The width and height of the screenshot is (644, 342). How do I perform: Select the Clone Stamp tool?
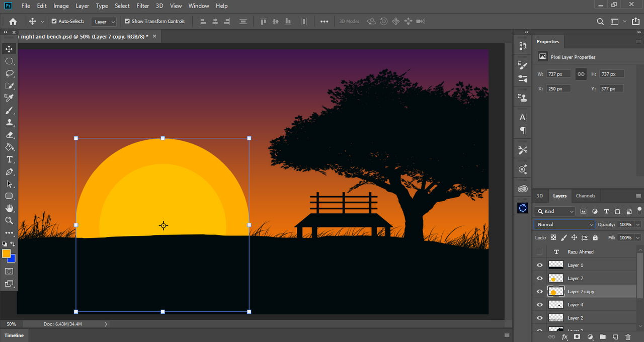click(9, 123)
